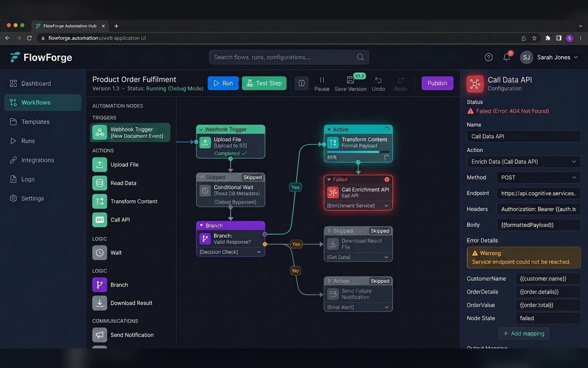Viewport: 588px width, 368px height.
Task: Select Upload File node in palette
Action: (130, 165)
